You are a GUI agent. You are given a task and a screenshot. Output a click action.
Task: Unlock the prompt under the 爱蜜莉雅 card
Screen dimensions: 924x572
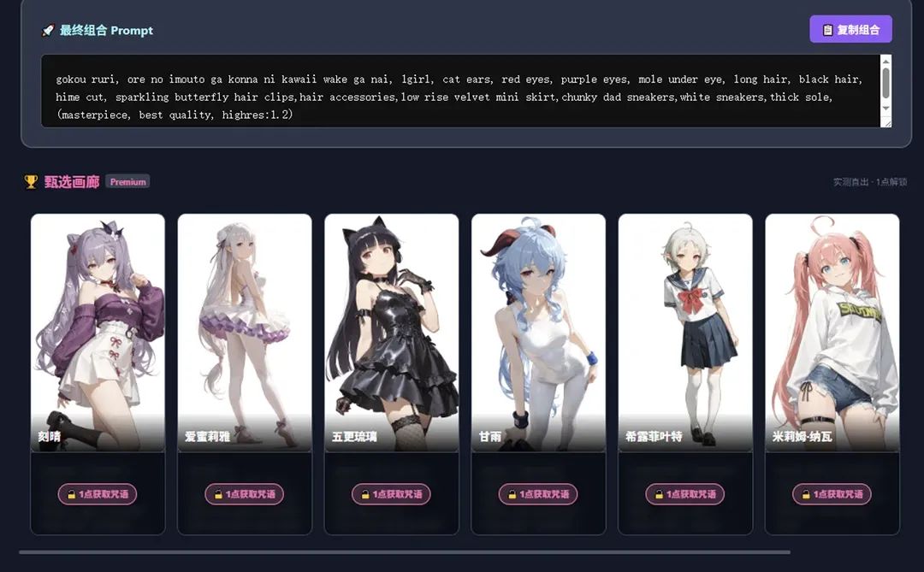[244, 494]
